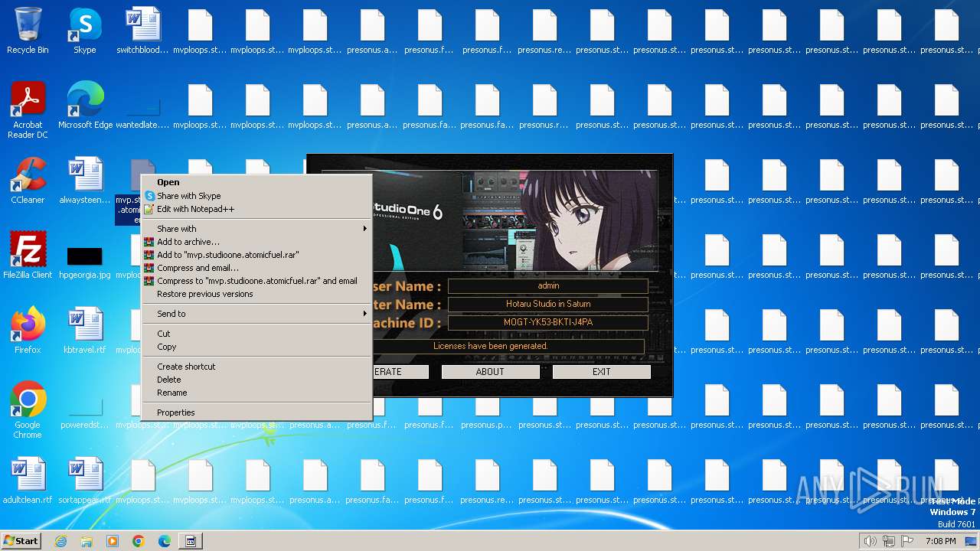Viewport: 980px width, 551px height.
Task: Launch Edge from the taskbar
Action: tap(165, 541)
